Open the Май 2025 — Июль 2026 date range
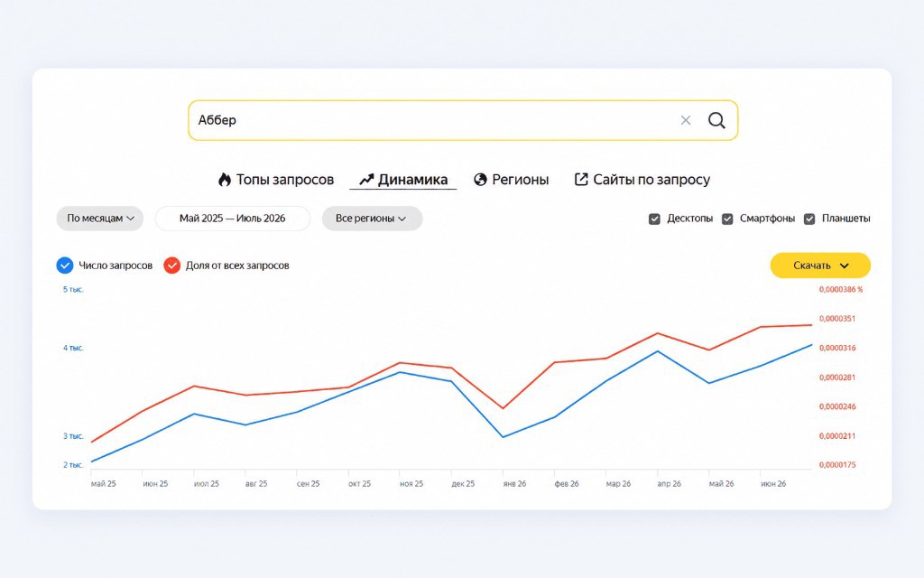Viewport: 924px width, 578px height. coord(233,219)
